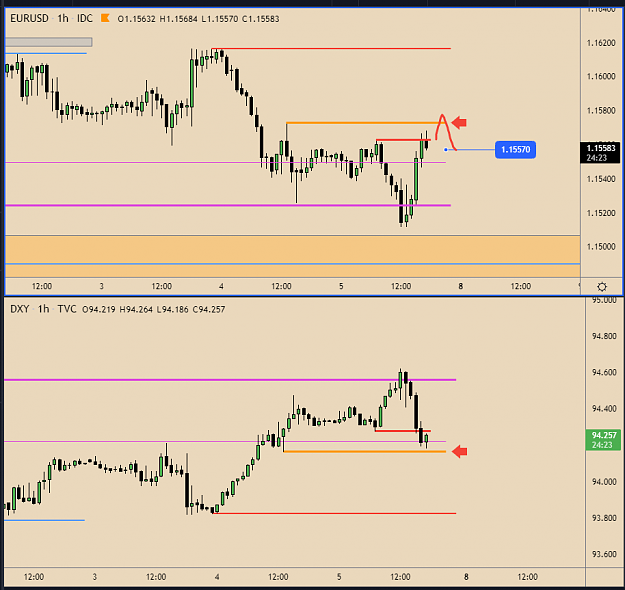Image resolution: width=625 pixels, height=590 pixels.
Task: Click the green 94.257 current price tag
Action: coord(603,440)
